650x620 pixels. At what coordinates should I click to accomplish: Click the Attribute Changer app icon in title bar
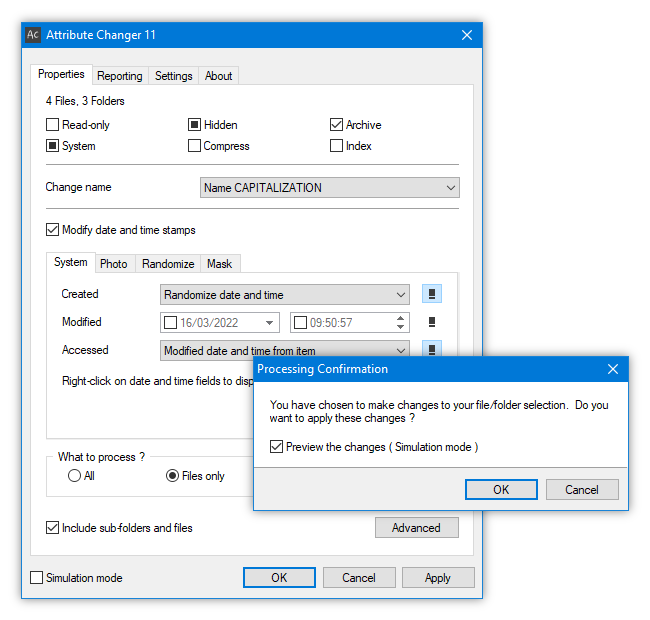pyautogui.click(x=33, y=35)
